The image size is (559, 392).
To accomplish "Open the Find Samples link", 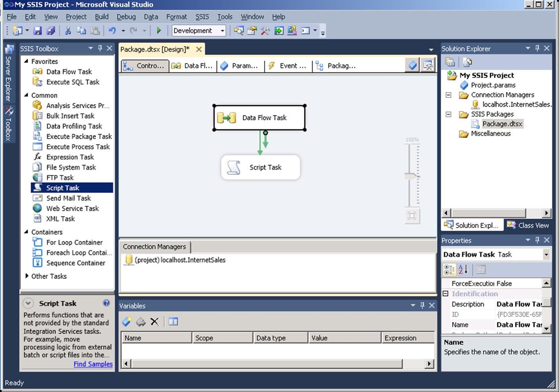I will pyautogui.click(x=93, y=364).
